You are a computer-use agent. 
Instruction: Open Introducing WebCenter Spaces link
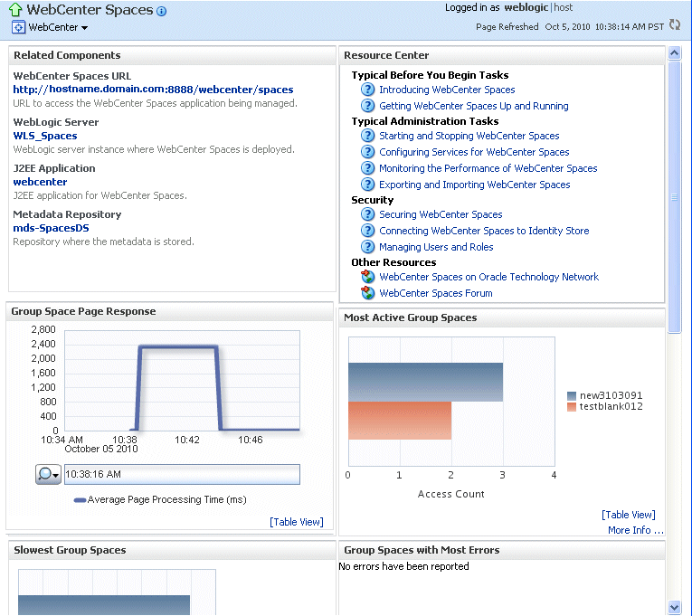[447, 90]
